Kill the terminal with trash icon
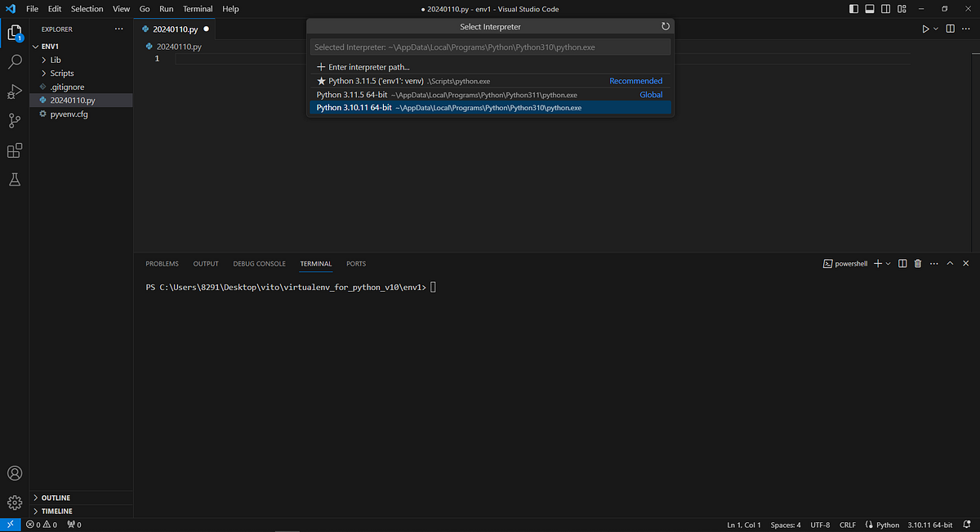This screenshot has height=532, width=980. click(x=918, y=263)
